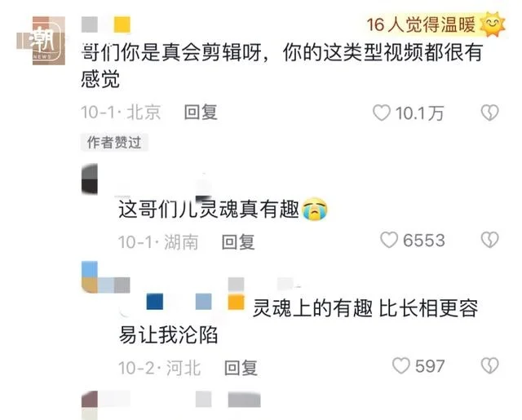Dislike the Beijing comment with broken heart
The height and width of the screenshot is (420, 522).
pyautogui.click(x=489, y=113)
